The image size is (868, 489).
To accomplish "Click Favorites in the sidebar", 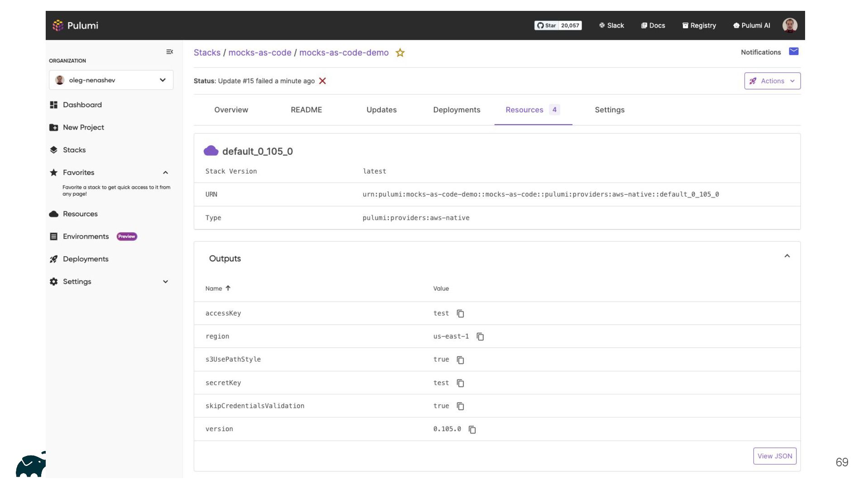I will pyautogui.click(x=79, y=173).
